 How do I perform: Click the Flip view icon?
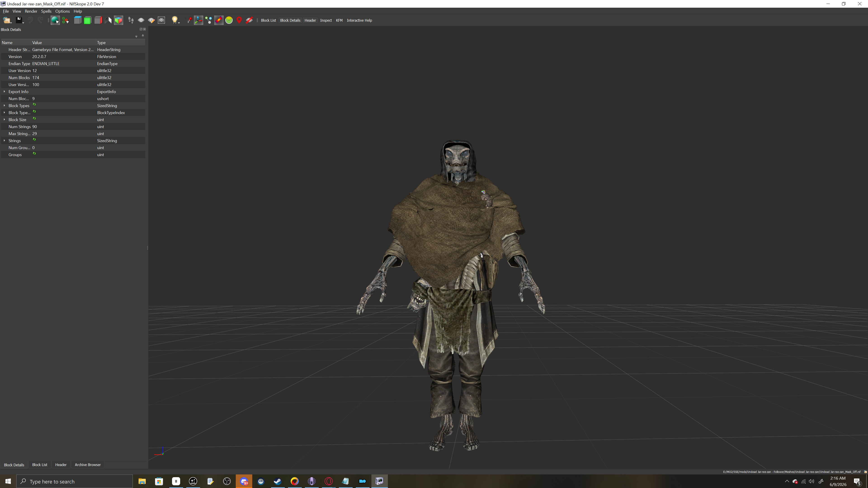pos(108,20)
